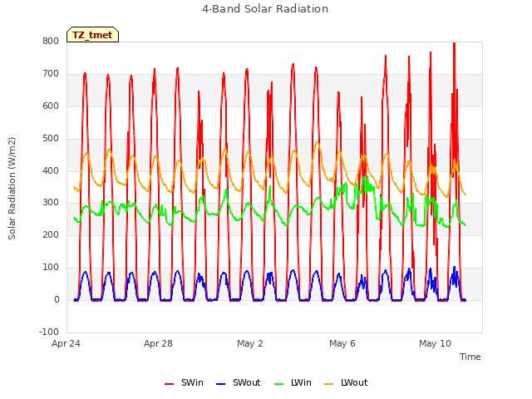Click the May 10 x-axis tick label
Image resolution: width=532 pixels, height=399 pixels.
(435, 343)
